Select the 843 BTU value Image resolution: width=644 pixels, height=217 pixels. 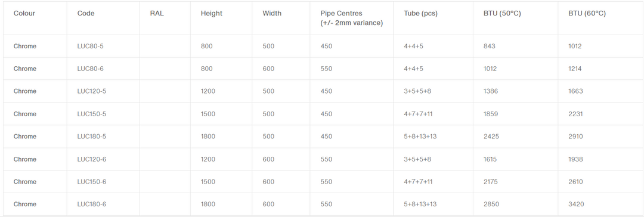point(490,46)
